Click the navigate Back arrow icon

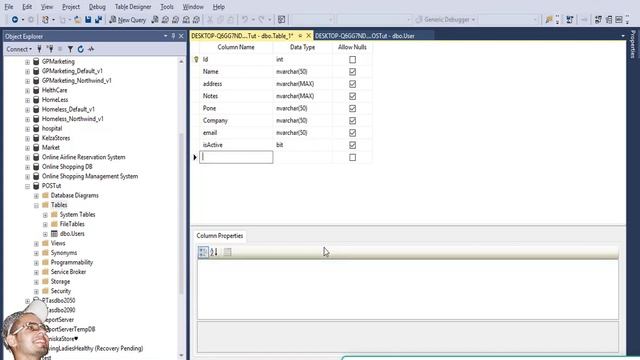[15, 20]
